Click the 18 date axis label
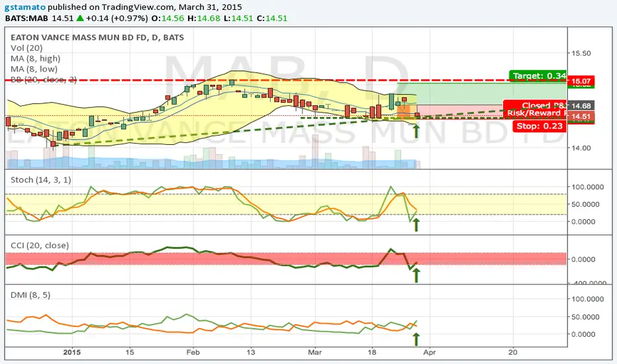Screen dimensions: 617x364 point(372,352)
